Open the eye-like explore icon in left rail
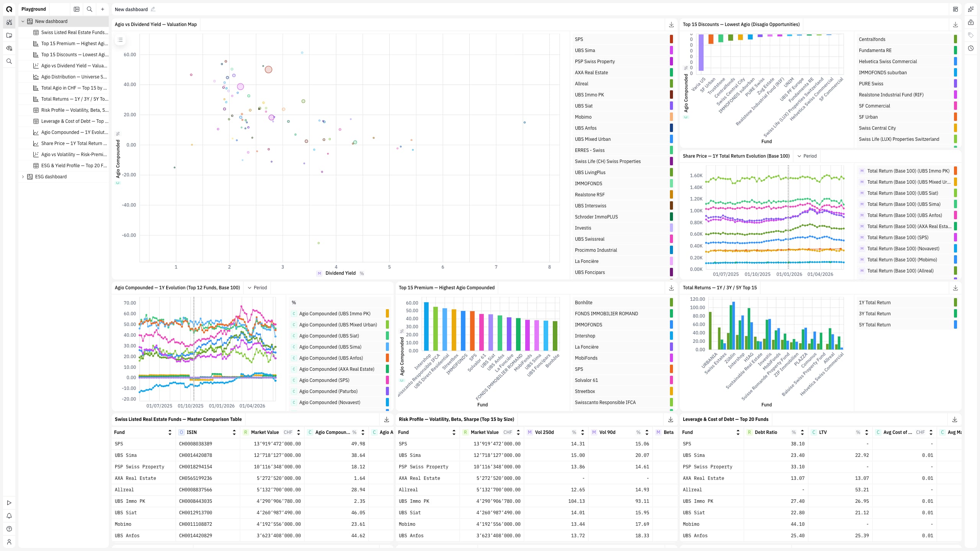The image size is (980, 551). click(x=9, y=48)
